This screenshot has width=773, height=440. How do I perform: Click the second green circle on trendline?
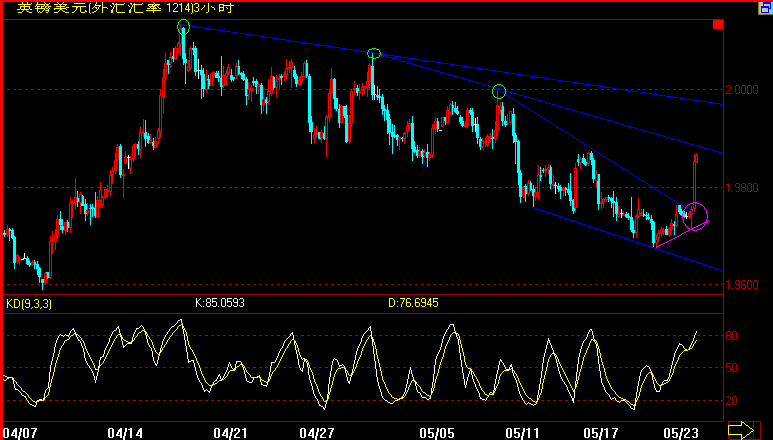tap(374, 53)
